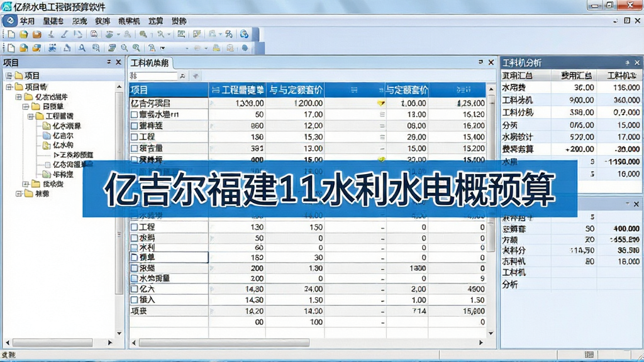644x362 pixels.
Task: Tick the checkbox of the row with 50 and 17.00
Action: (135, 114)
